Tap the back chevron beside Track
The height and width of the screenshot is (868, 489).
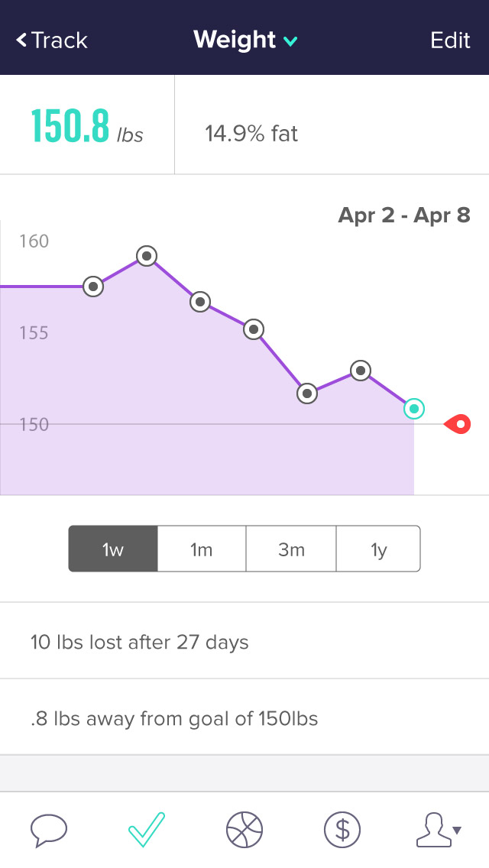click(x=21, y=40)
